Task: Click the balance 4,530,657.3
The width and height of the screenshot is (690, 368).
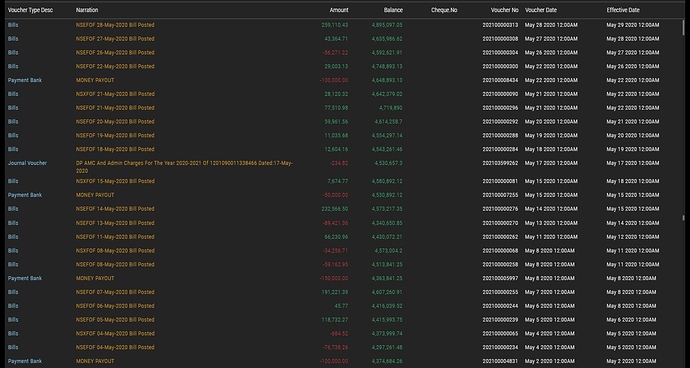Action: click(389, 163)
